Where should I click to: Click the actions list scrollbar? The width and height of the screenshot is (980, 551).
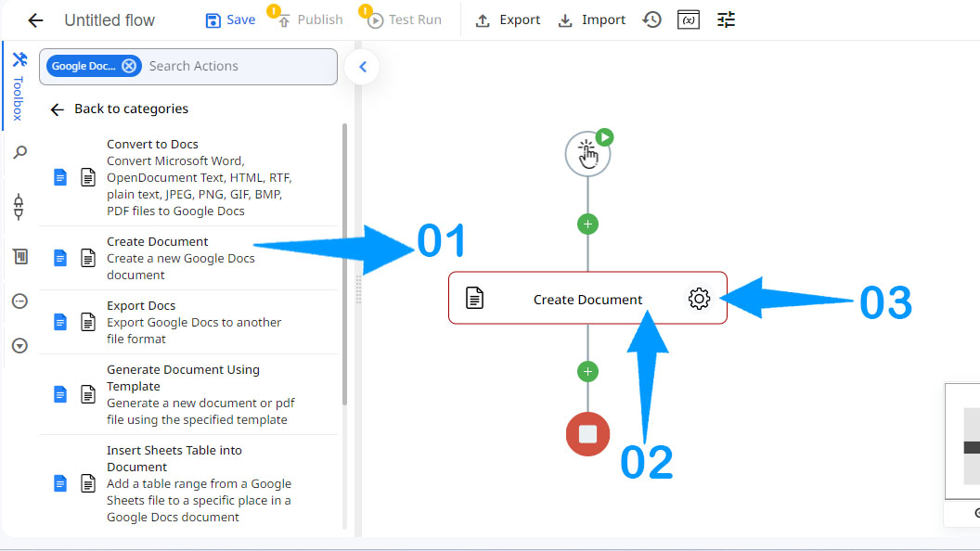[x=344, y=264]
